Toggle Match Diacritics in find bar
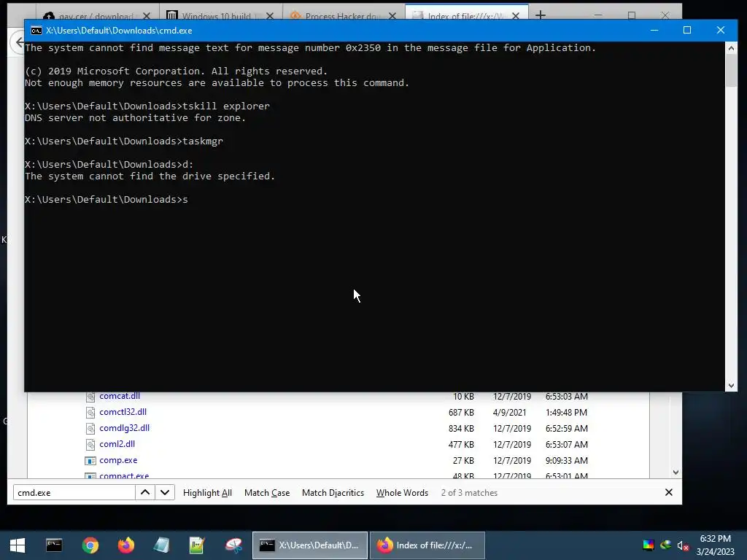This screenshot has width=747, height=560. tap(333, 493)
